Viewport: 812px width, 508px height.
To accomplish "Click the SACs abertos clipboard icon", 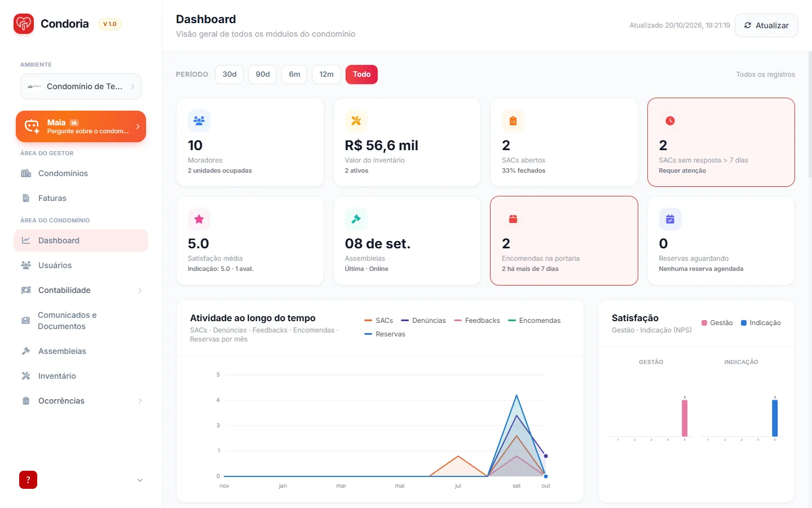I will click(x=513, y=121).
